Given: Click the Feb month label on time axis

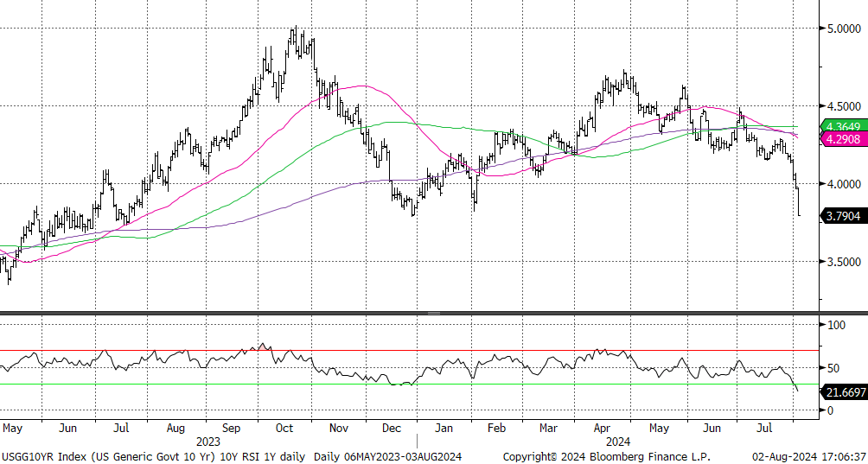Looking at the screenshot, I should 497,428.
